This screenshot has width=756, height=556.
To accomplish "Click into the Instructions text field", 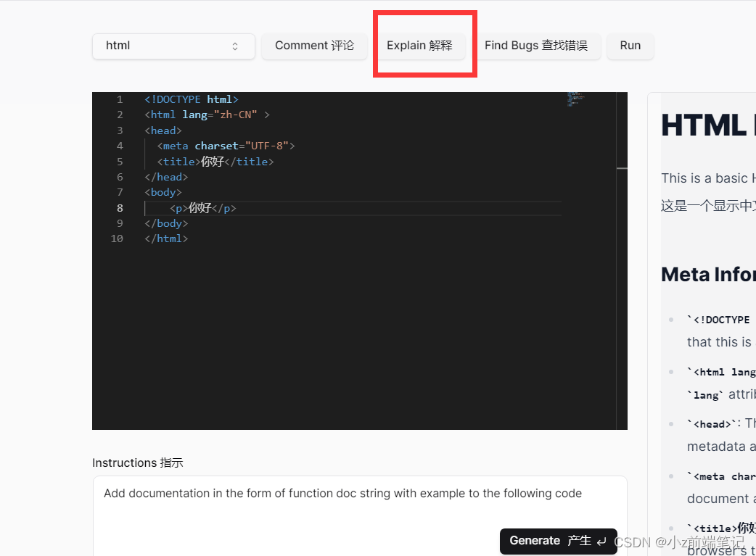I will pyautogui.click(x=360, y=515).
